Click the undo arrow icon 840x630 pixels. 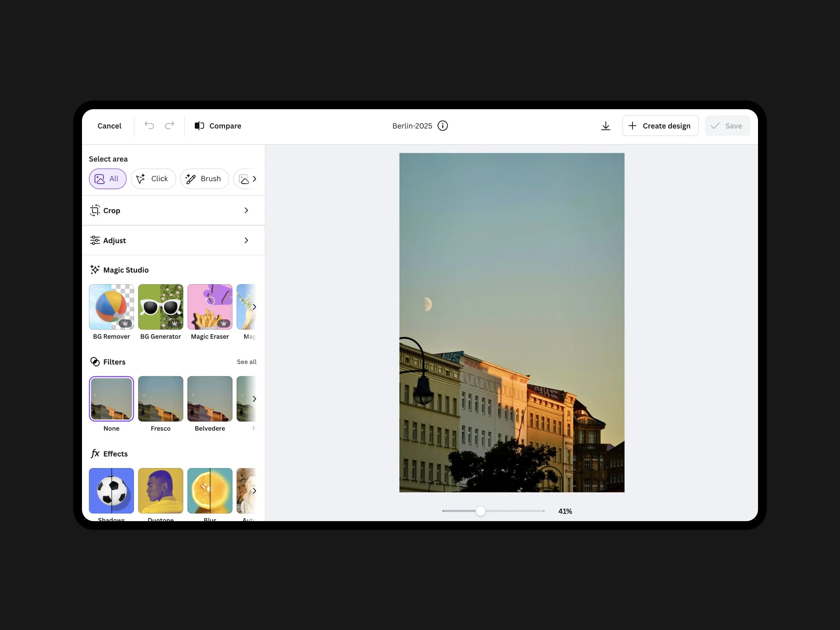click(149, 125)
